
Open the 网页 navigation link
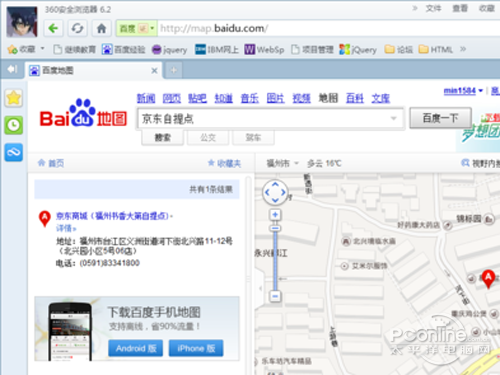click(x=172, y=98)
